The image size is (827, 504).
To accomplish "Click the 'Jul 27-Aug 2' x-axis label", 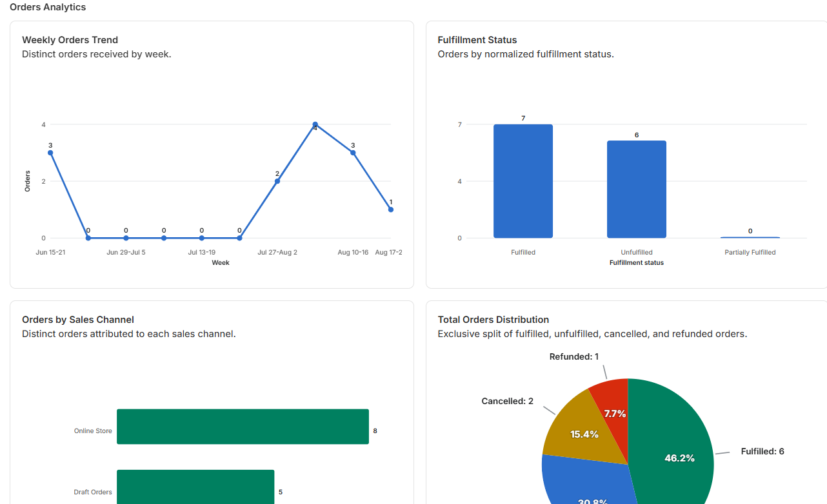I will pyautogui.click(x=277, y=252).
